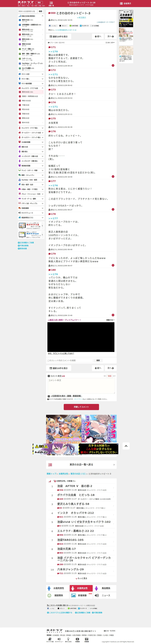Open the previous thread link ときわ台のホットビート-2
This screenshot has height=644, width=151.
(x=66, y=30)
